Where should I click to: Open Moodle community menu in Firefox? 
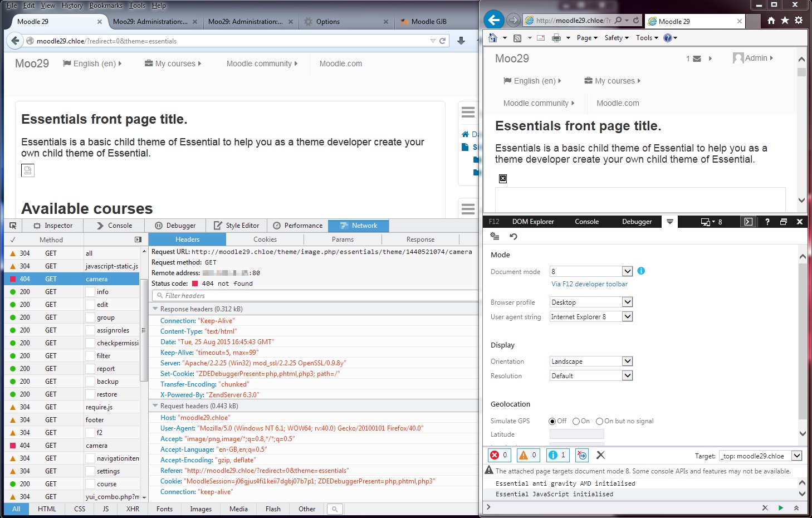[262, 63]
